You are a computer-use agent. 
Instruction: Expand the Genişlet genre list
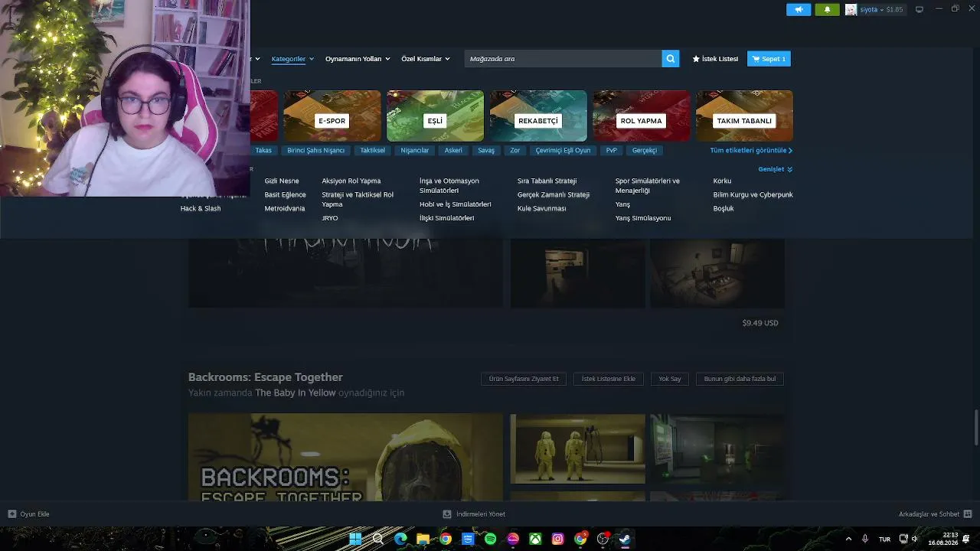click(776, 169)
